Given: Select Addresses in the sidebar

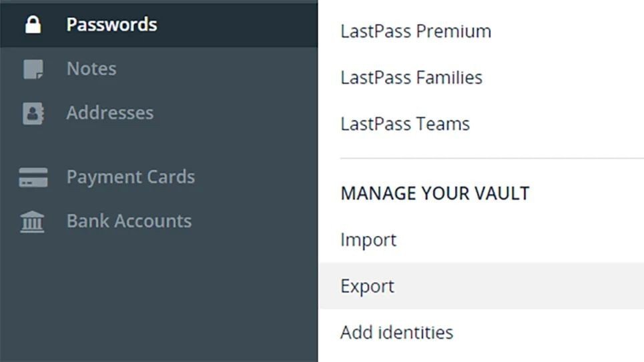Looking at the screenshot, I should coord(110,113).
